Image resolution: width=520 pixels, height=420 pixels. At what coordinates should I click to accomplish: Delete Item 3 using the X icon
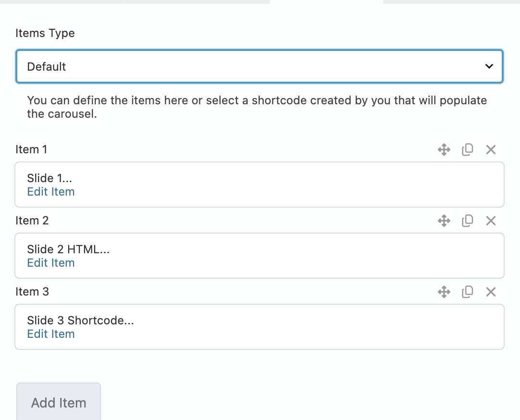pos(491,292)
